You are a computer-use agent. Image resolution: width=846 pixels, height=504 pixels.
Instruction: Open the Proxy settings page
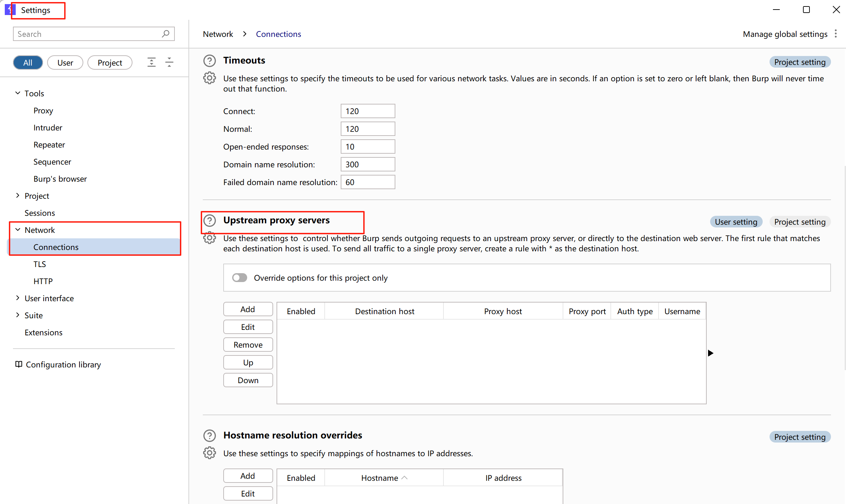[43, 111]
